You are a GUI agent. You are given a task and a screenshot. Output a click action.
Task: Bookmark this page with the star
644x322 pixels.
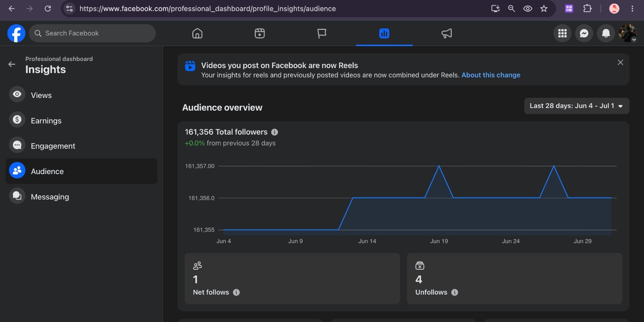coord(544,8)
